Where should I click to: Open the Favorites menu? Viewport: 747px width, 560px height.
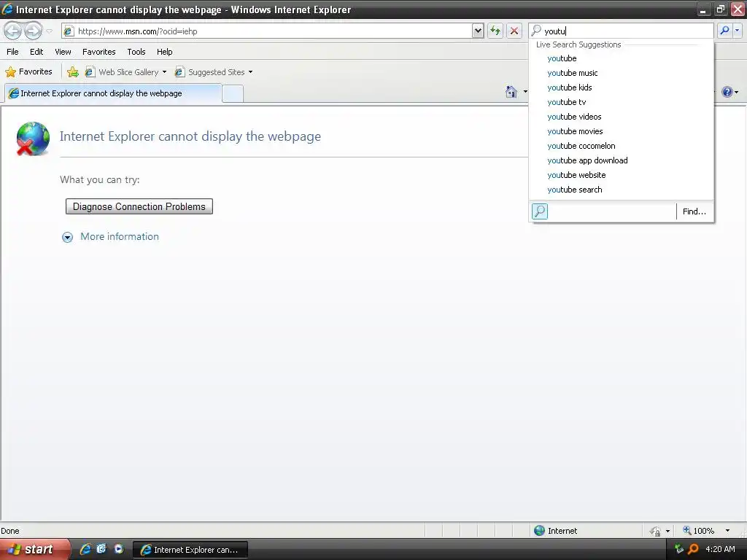pyautogui.click(x=99, y=52)
